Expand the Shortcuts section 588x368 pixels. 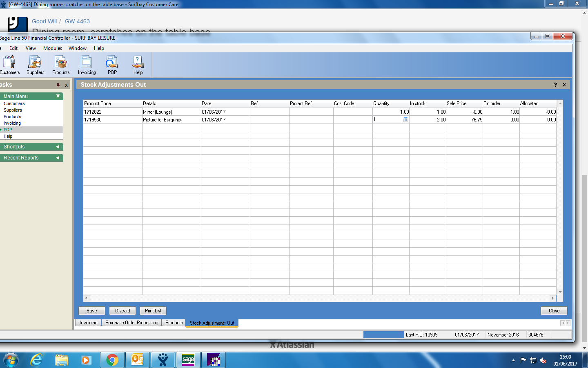click(x=58, y=147)
